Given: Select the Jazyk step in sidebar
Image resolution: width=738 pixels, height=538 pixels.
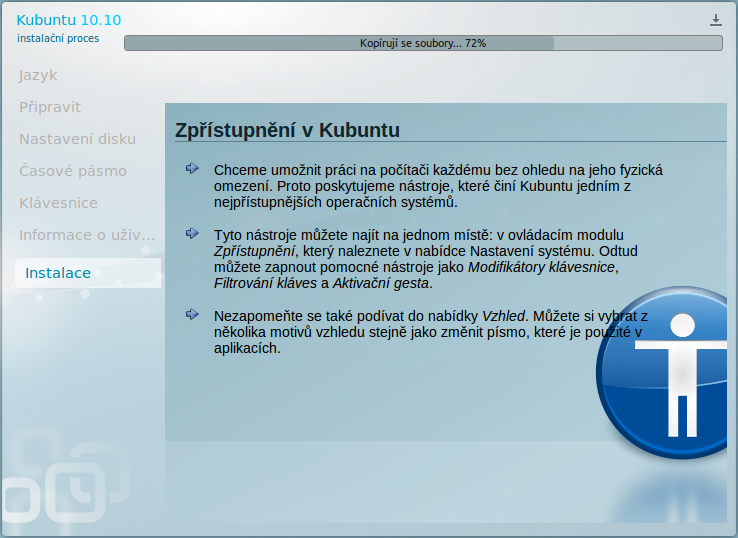Looking at the screenshot, I should pos(38,75).
